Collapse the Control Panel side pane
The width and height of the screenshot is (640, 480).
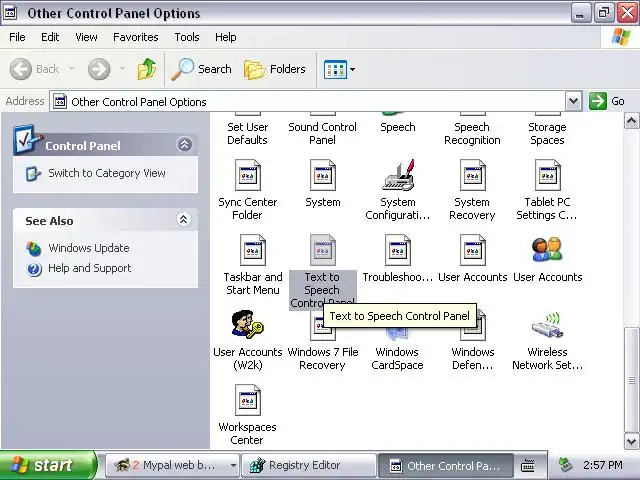coord(184,144)
